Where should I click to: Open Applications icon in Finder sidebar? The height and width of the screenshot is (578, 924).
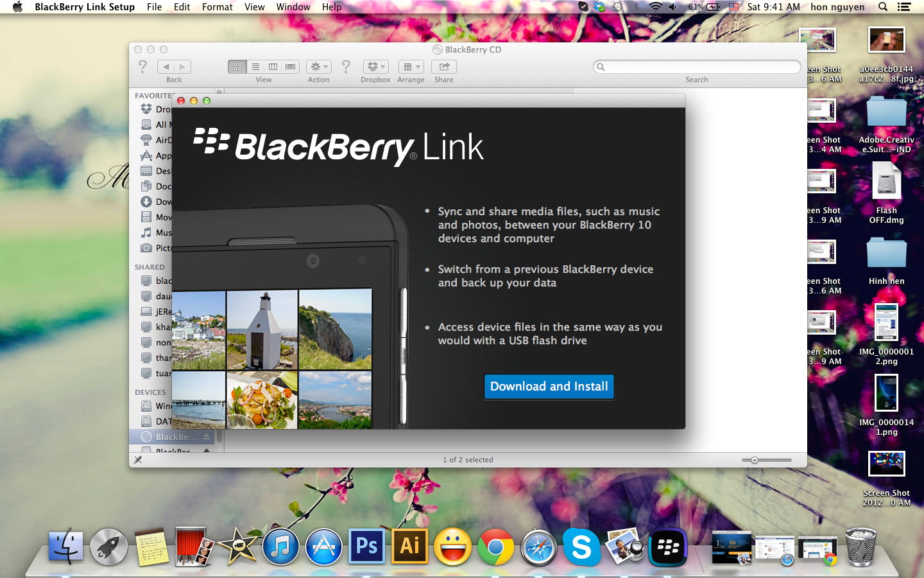(x=146, y=155)
